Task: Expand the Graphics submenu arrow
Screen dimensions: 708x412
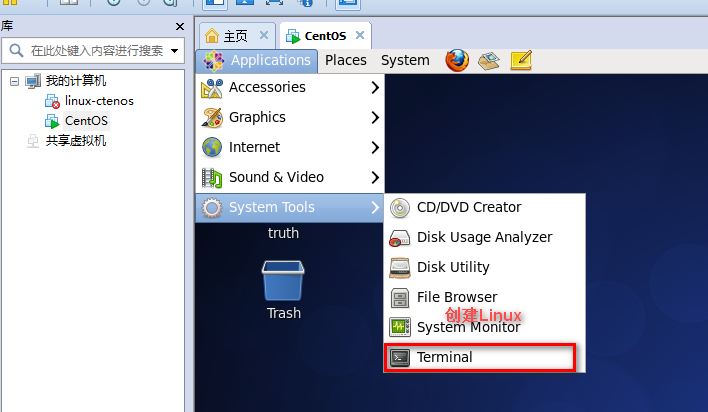Action: coord(375,117)
